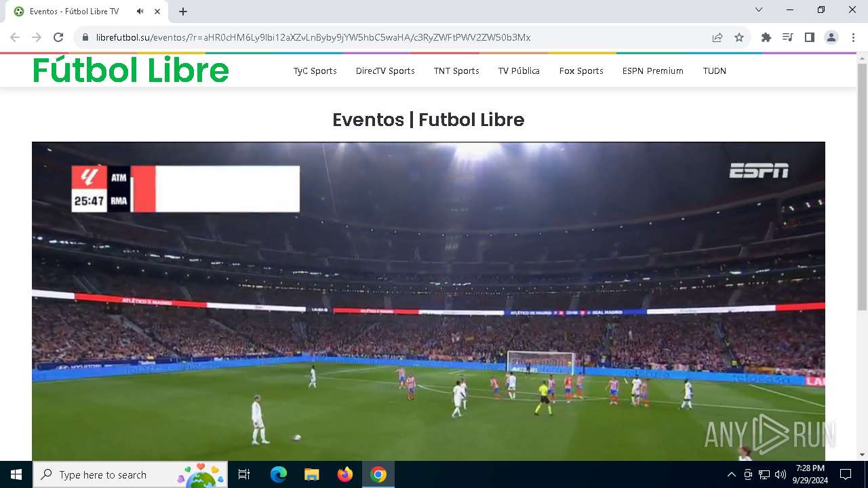Share this page icon

tap(717, 37)
